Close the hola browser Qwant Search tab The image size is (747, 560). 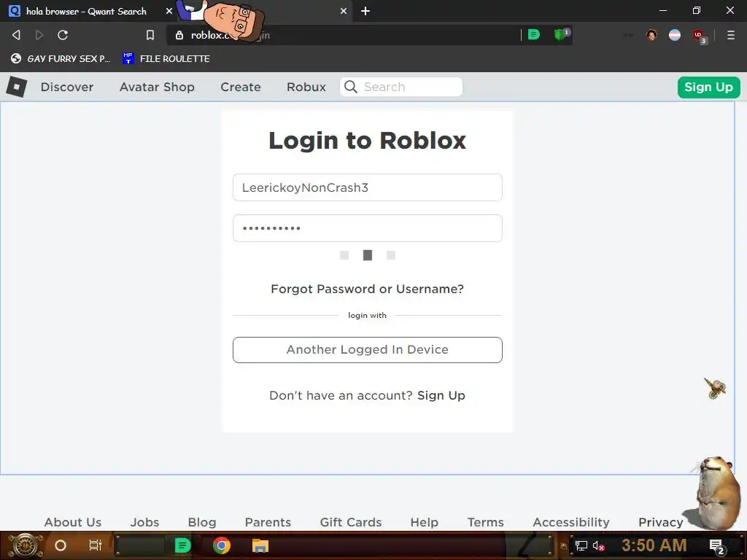click(x=169, y=11)
